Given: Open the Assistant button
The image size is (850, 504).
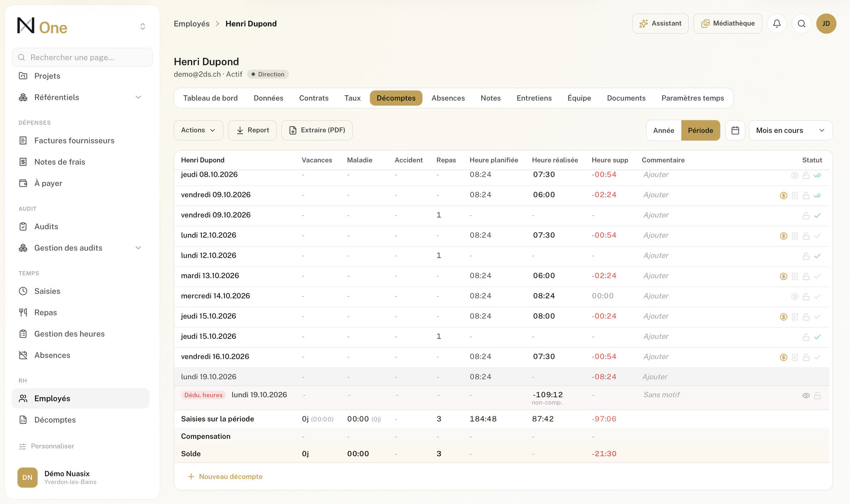Looking at the screenshot, I should click(x=660, y=24).
